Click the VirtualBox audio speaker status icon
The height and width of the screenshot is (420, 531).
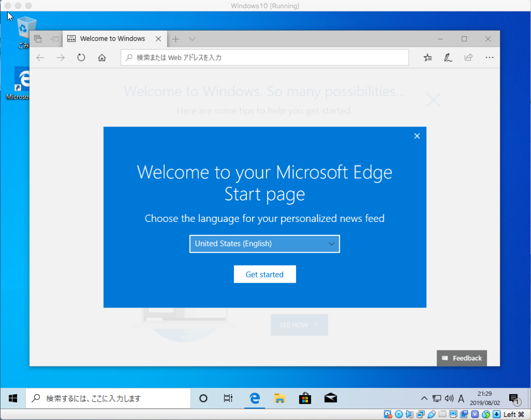(410, 414)
